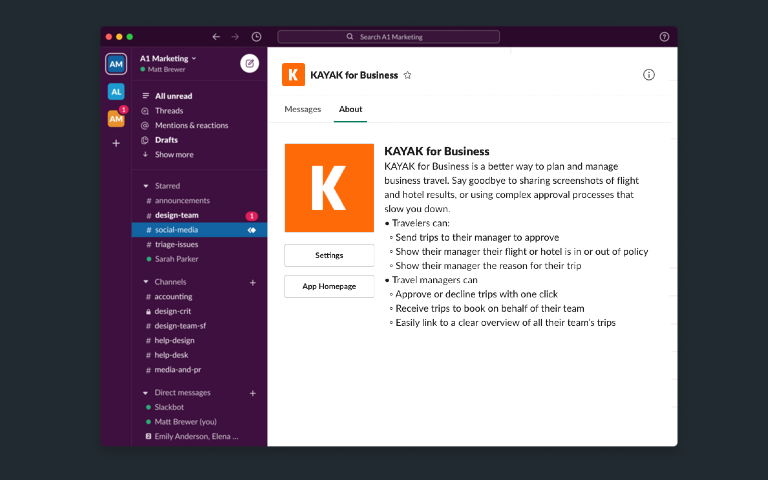This screenshot has width=768, height=480.
Task: Click the KAYAK for Business description heading
Action: pos(436,151)
